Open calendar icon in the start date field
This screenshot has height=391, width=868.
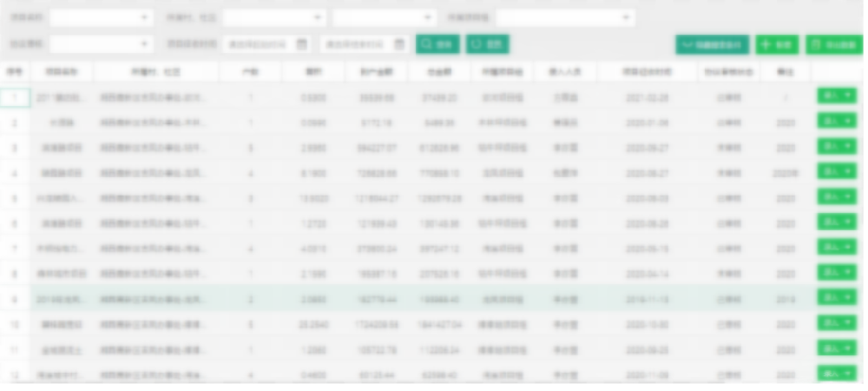point(302,44)
